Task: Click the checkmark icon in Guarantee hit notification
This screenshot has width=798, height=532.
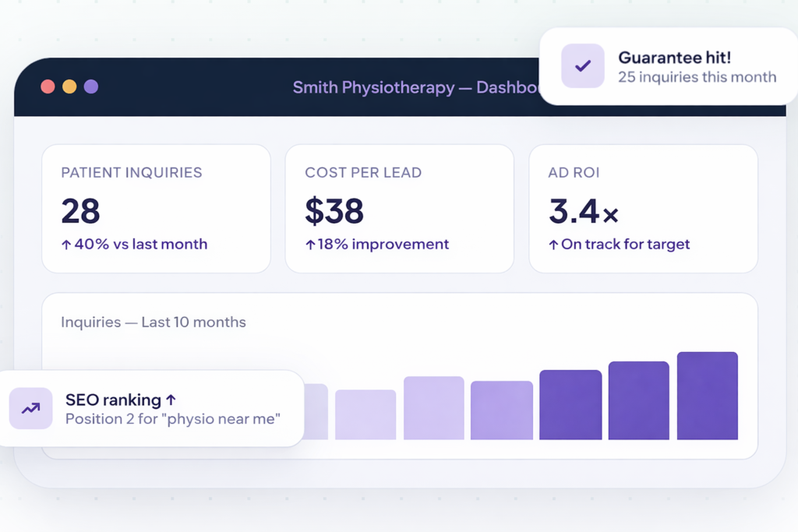Action: 583,65
